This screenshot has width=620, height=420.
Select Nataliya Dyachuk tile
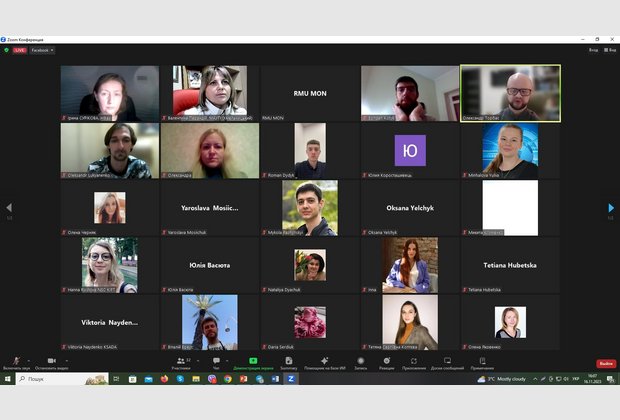point(310,265)
